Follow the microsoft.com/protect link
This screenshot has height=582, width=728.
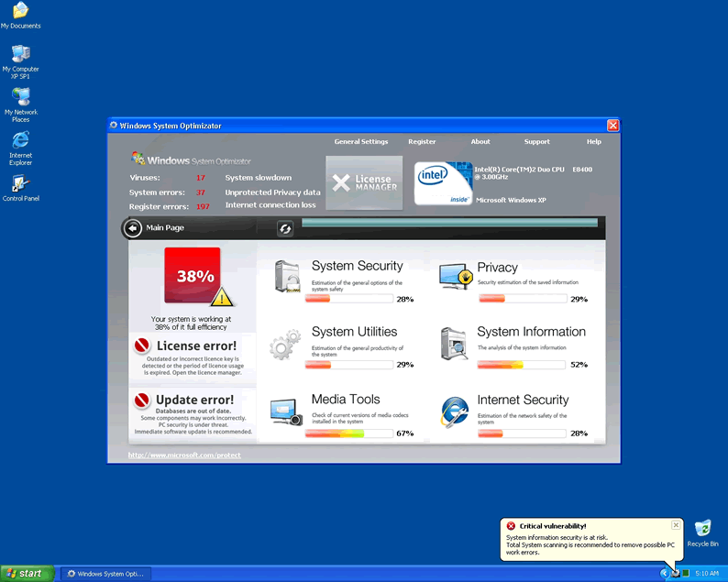click(x=184, y=455)
